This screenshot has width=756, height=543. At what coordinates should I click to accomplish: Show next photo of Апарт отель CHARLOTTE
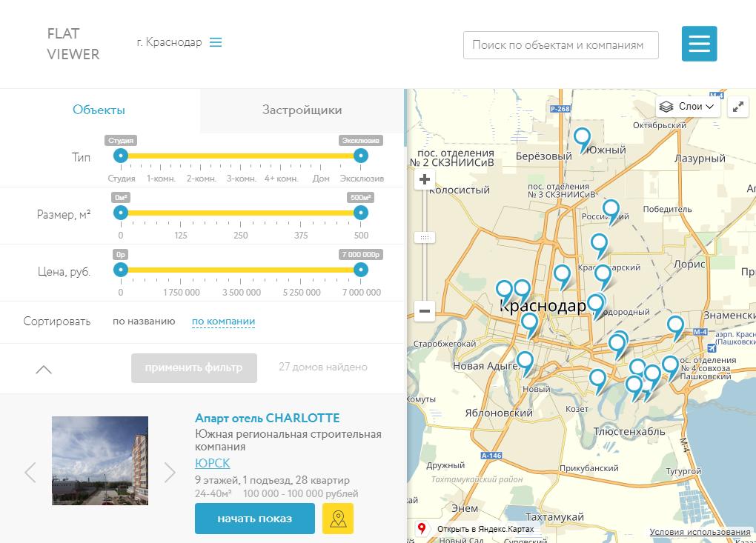coord(170,472)
